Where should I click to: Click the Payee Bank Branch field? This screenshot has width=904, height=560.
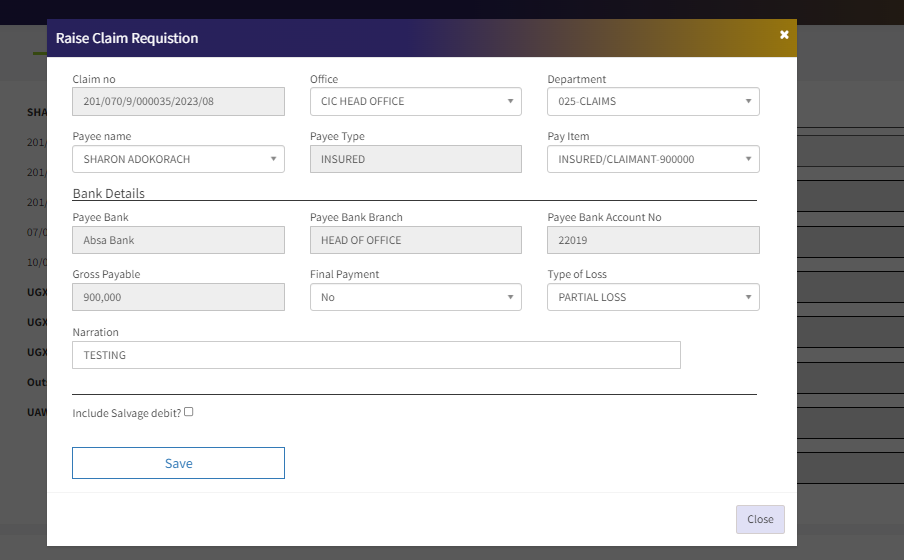click(x=415, y=240)
